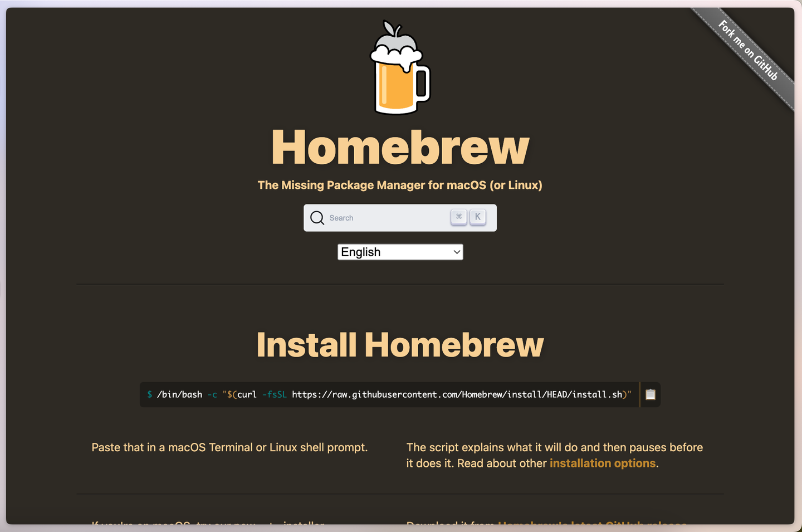Click the Install Homebrew heading

click(399, 345)
